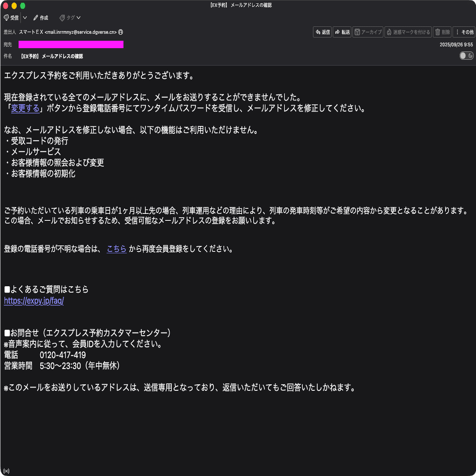The image size is (476, 476).
Task: Toggle dark mode for the message body
Action: 467,56
